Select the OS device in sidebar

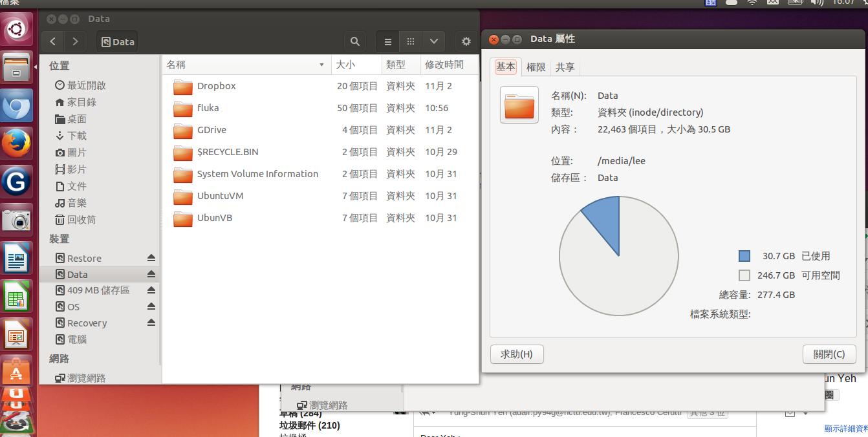pos(67,306)
